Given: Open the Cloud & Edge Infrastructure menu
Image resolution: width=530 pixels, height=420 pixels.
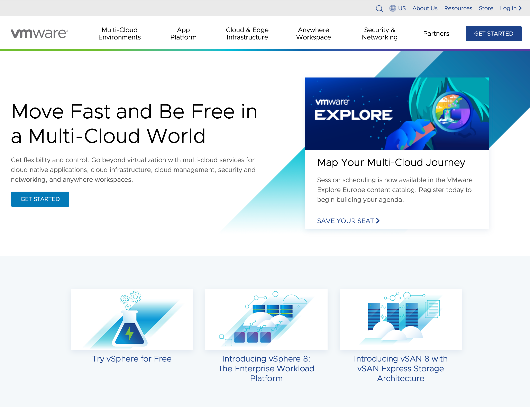Looking at the screenshot, I should pyautogui.click(x=247, y=34).
